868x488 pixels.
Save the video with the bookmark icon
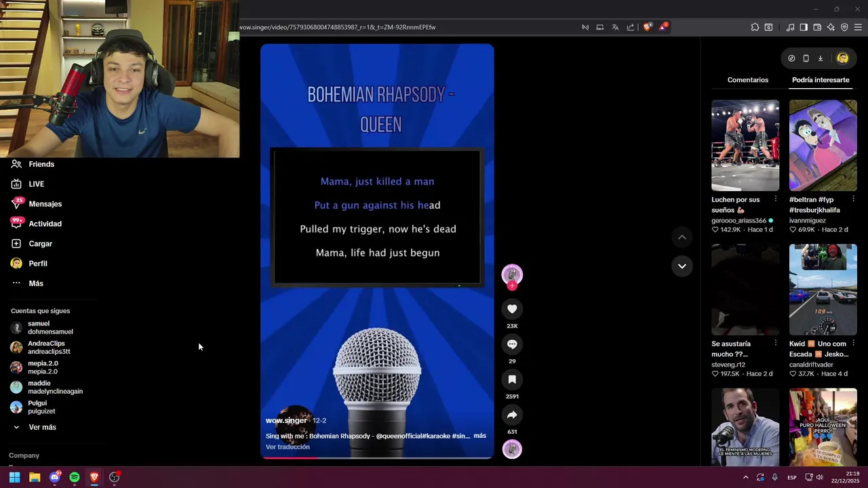(512, 380)
